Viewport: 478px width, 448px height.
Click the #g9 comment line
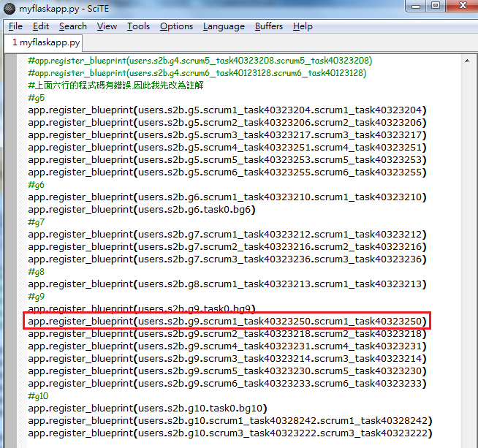point(37,297)
